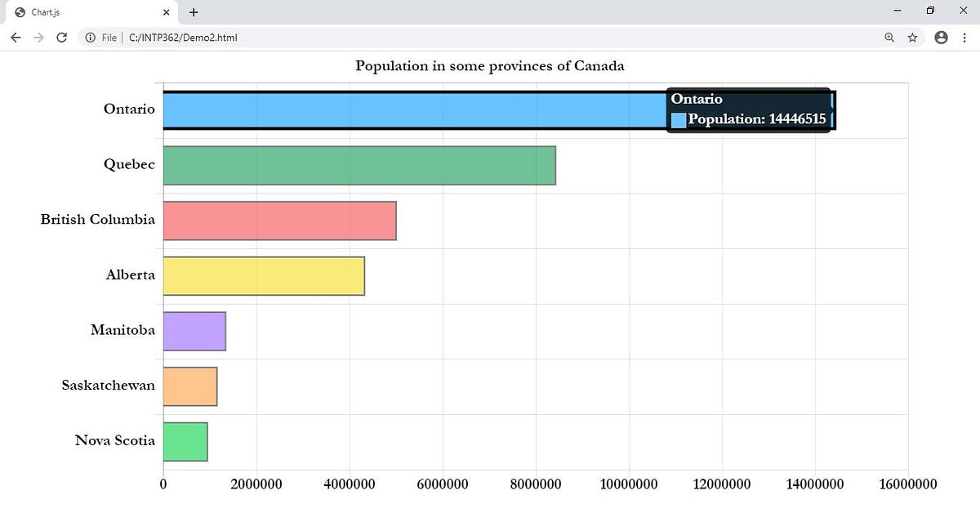Select the purple Manitoba bar
Image resolution: width=980 pixels, height=522 pixels.
click(x=194, y=330)
